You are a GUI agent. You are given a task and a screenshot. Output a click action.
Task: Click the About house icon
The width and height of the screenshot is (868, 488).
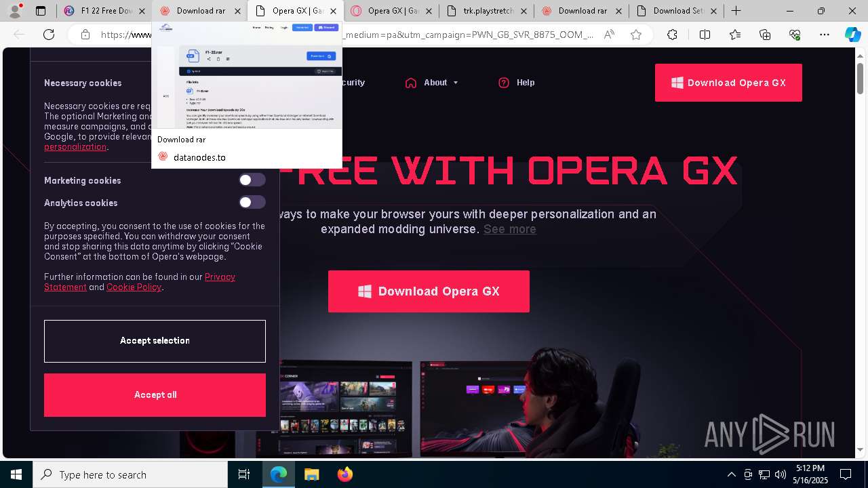click(x=411, y=83)
